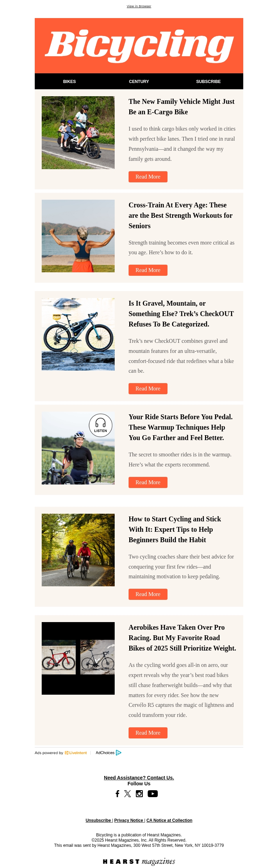Viewport: 278px width, 868px height.
Task: Open the Instagram icon in footer
Action: pos(139,794)
